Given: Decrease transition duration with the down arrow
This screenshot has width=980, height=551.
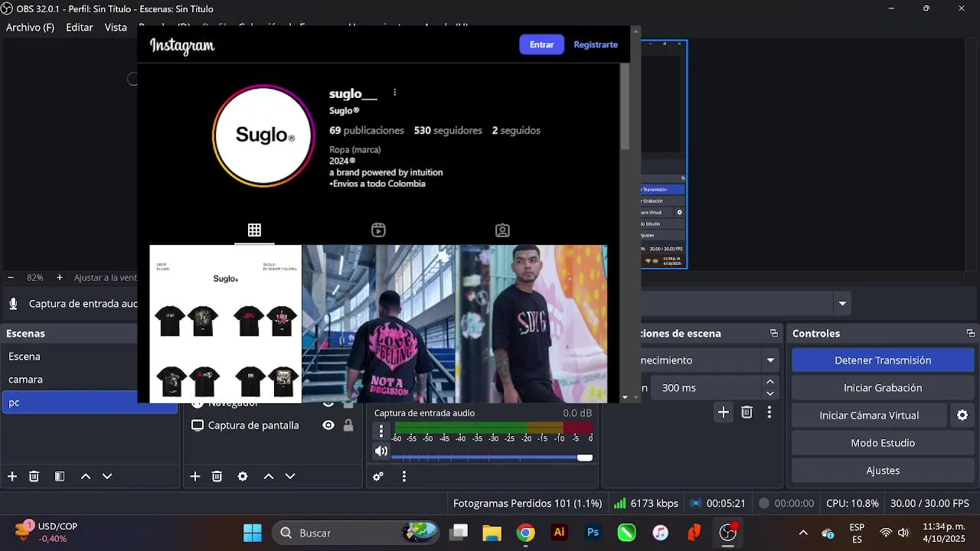Looking at the screenshot, I should [770, 393].
